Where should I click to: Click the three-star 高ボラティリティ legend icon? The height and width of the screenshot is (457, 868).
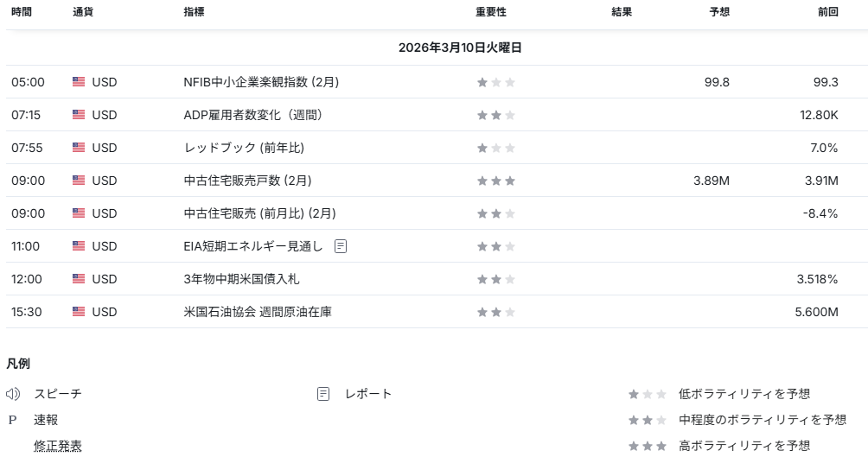pos(647,446)
